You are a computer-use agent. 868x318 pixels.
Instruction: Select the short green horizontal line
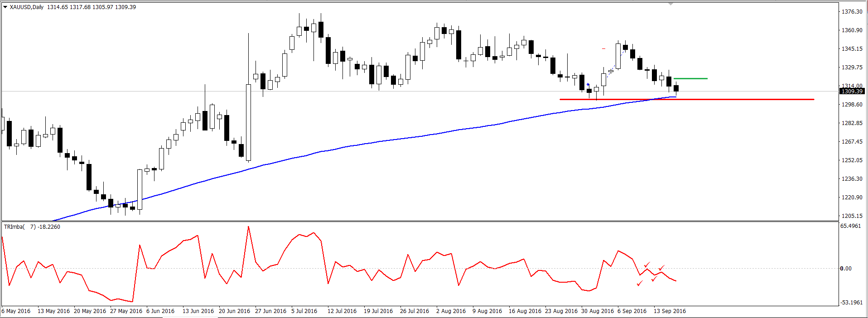(690, 79)
